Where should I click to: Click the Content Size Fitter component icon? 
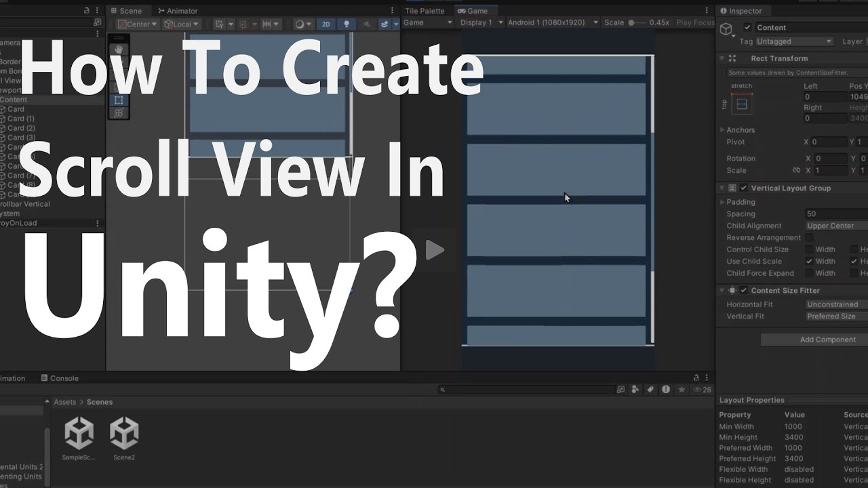(732, 290)
